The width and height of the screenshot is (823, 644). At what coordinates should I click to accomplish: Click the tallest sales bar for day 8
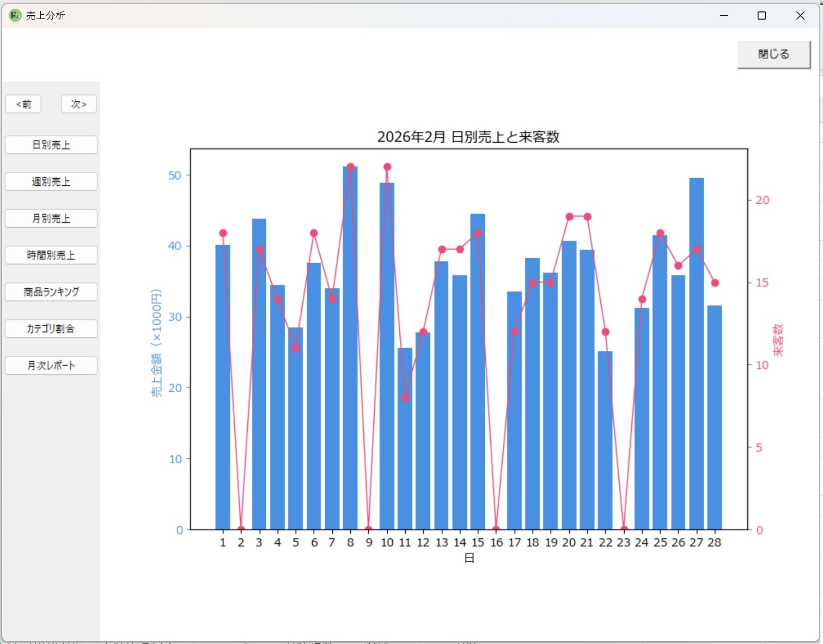pos(350,349)
